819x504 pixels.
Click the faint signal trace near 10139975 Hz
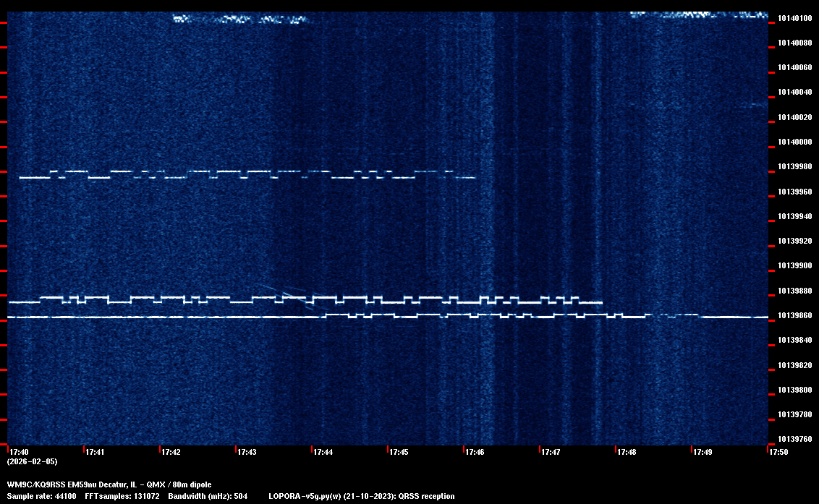246,174
